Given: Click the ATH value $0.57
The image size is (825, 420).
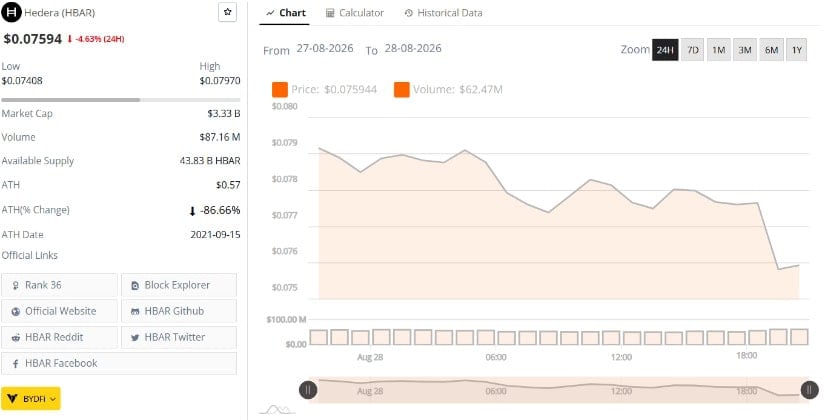Looking at the screenshot, I should [x=228, y=185].
